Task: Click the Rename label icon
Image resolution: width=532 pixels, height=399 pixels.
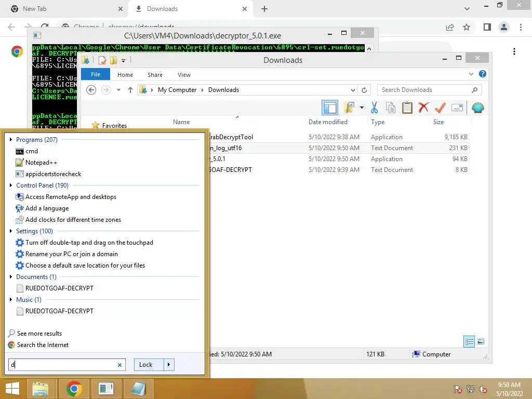Action: click(457, 108)
